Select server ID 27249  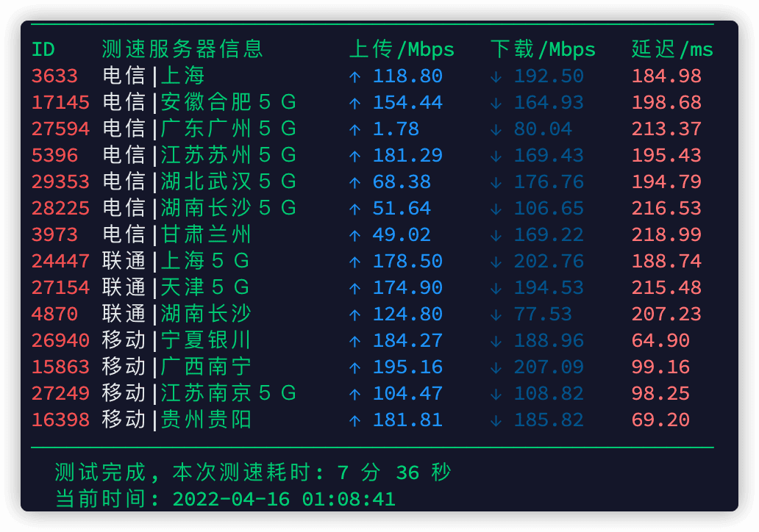click(x=60, y=394)
